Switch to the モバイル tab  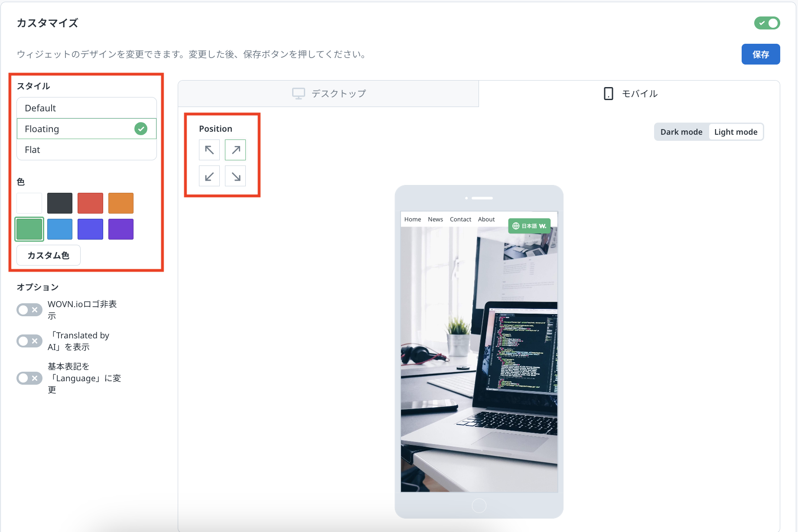point(630,94)
